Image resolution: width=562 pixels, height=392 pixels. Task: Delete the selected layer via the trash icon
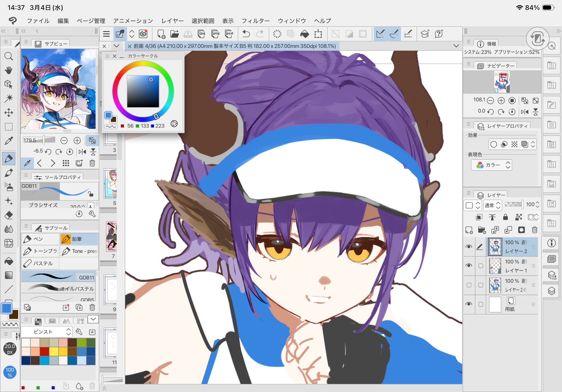pos(534,230)
